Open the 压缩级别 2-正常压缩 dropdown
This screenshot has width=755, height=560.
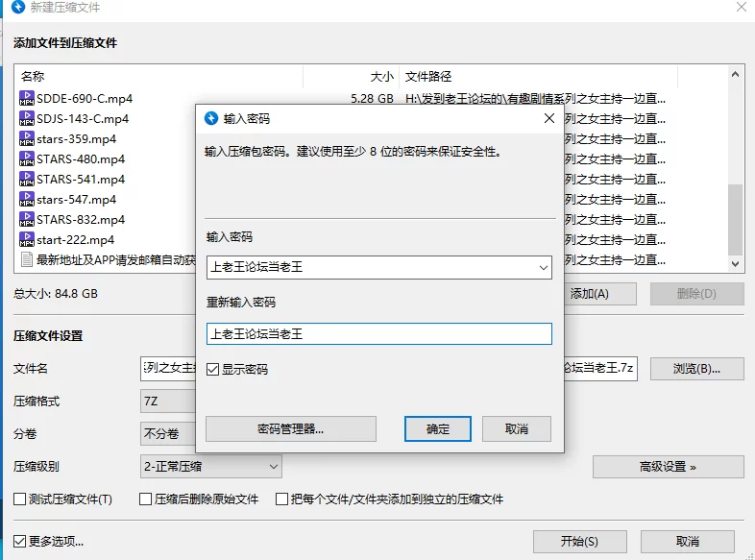click(211, 467)
